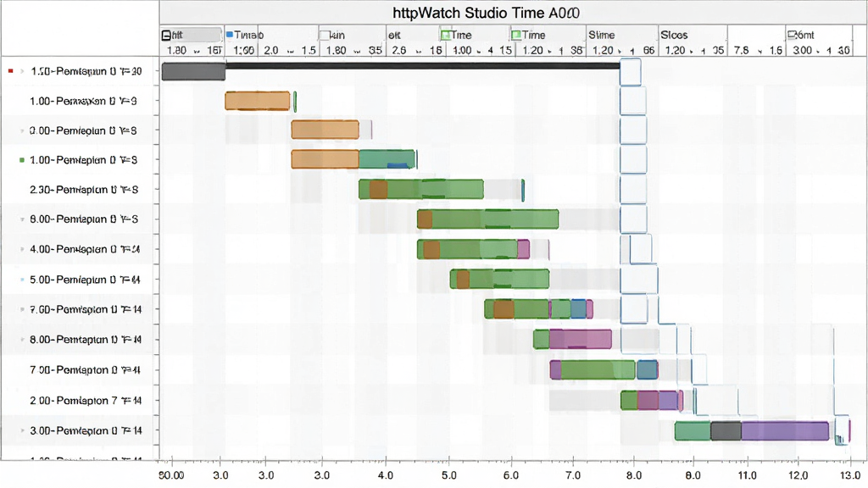Click the minus box icon beside the 'hit' header
Viewport: 868px width, 488px height.
pos(166,36)
